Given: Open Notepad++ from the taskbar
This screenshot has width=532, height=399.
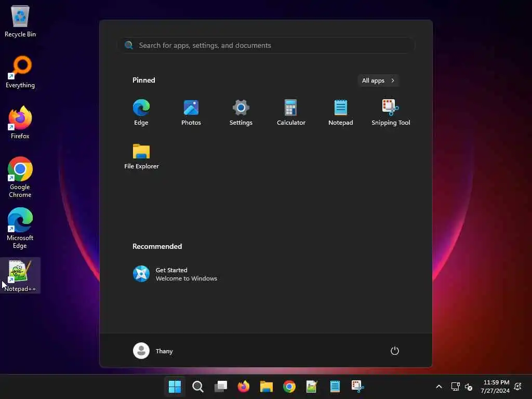Looking at the screenshot, I should coord(312,387).
